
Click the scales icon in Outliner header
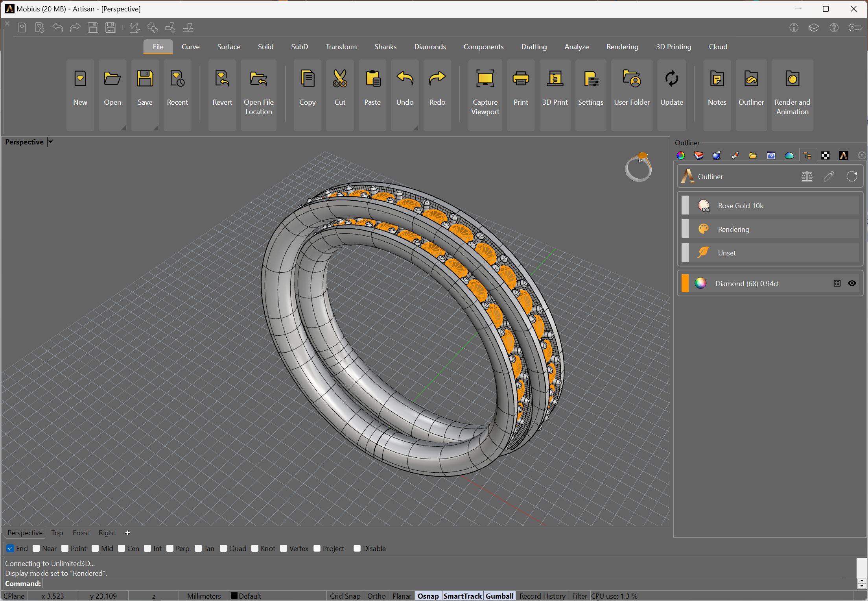(x=807, y=176)
